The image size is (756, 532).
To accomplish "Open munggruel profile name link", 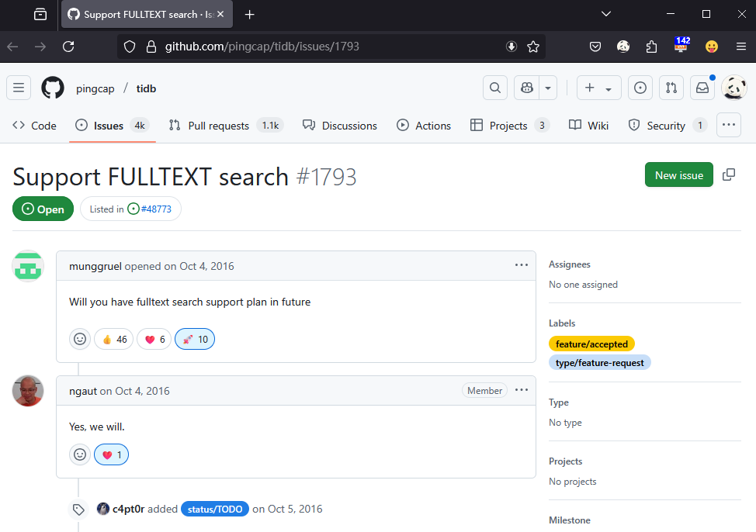I will click(95, 266).
